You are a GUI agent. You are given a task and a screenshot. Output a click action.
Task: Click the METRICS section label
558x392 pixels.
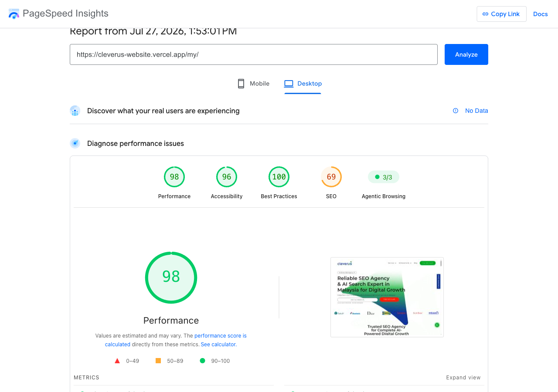[86, 378]
